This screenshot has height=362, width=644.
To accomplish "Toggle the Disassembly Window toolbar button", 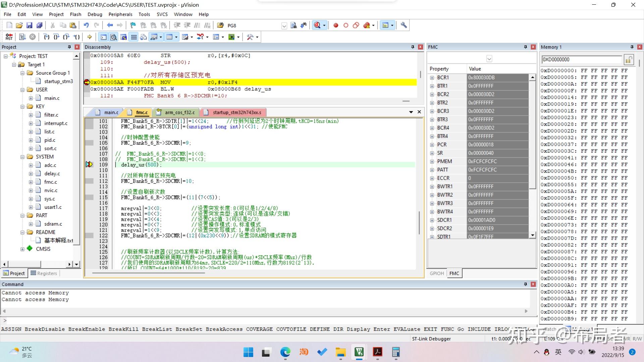I will click(113, 37).
